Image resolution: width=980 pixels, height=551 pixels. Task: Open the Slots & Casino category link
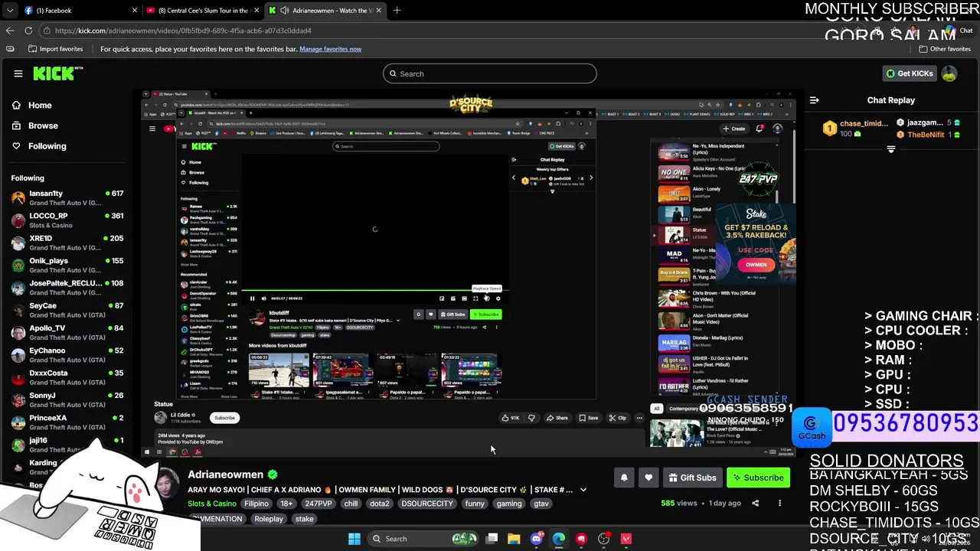click(x=212, y=504)
